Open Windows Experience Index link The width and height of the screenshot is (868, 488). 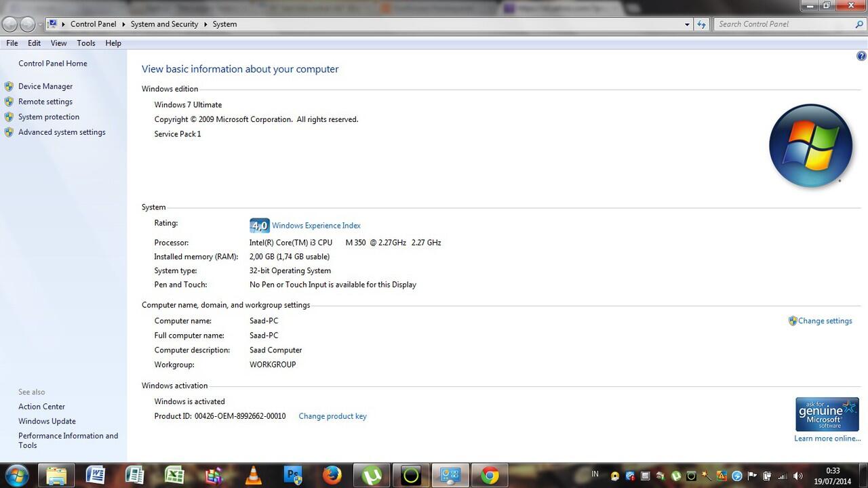pyautogui.click(x=316, y=226)
